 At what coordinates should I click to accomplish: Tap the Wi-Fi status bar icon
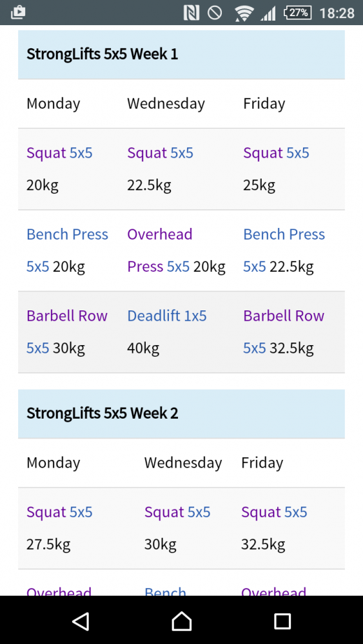click(244, 13)
